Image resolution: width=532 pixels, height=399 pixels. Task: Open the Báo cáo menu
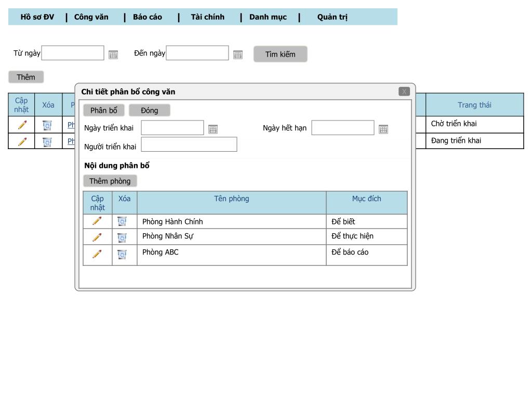[148, 17]
